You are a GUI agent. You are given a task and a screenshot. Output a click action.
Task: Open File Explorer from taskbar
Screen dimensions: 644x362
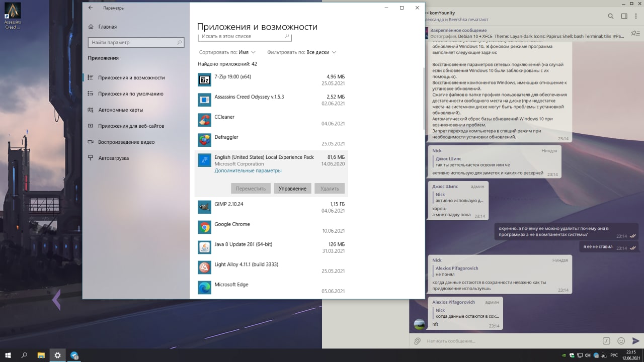tap(41, 355)
